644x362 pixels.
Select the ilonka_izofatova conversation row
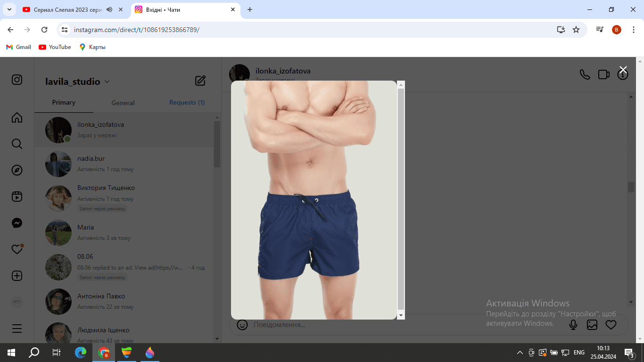tap(124, 130)
